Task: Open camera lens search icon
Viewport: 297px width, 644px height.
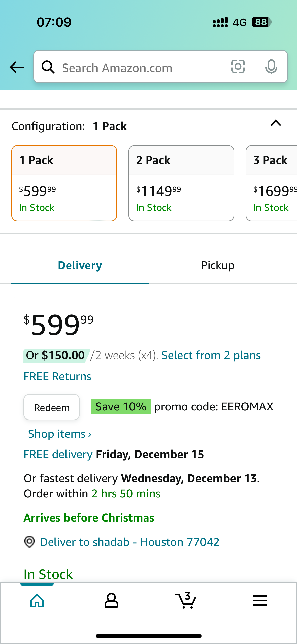Action: click(x=238, y=67)
